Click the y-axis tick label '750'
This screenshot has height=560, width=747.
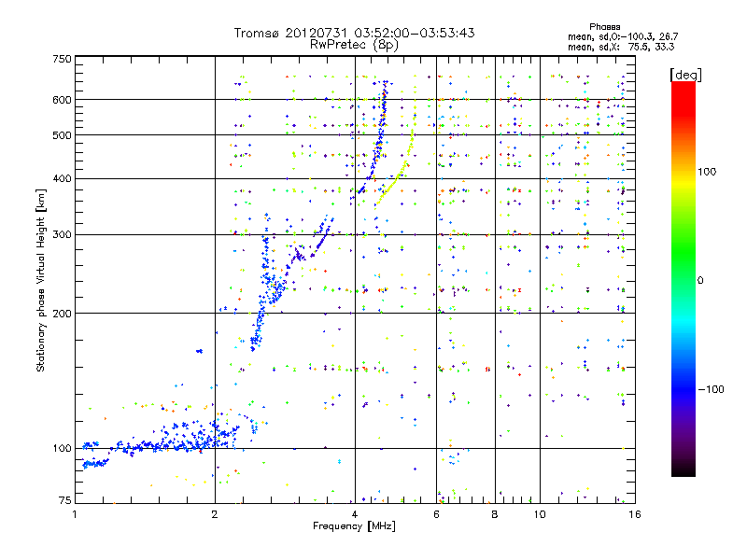pyautogui.click(x=62, y=59)
